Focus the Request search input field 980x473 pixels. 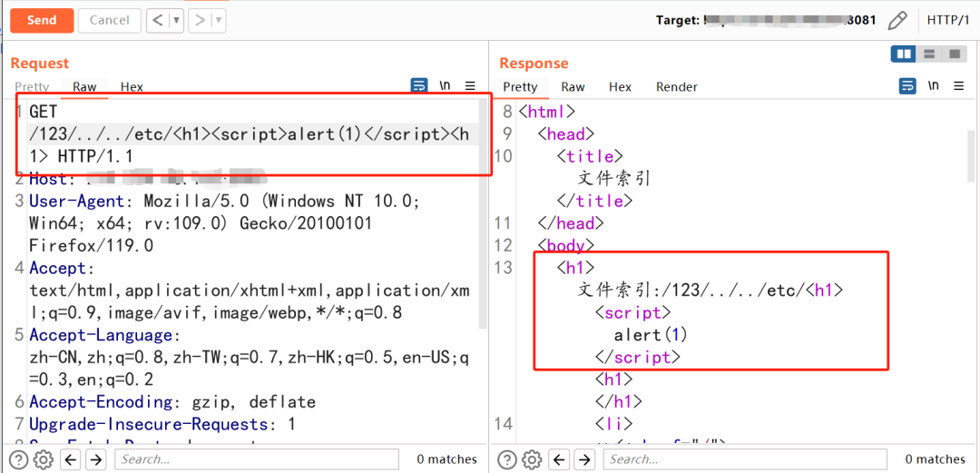[x=257, y=459]
